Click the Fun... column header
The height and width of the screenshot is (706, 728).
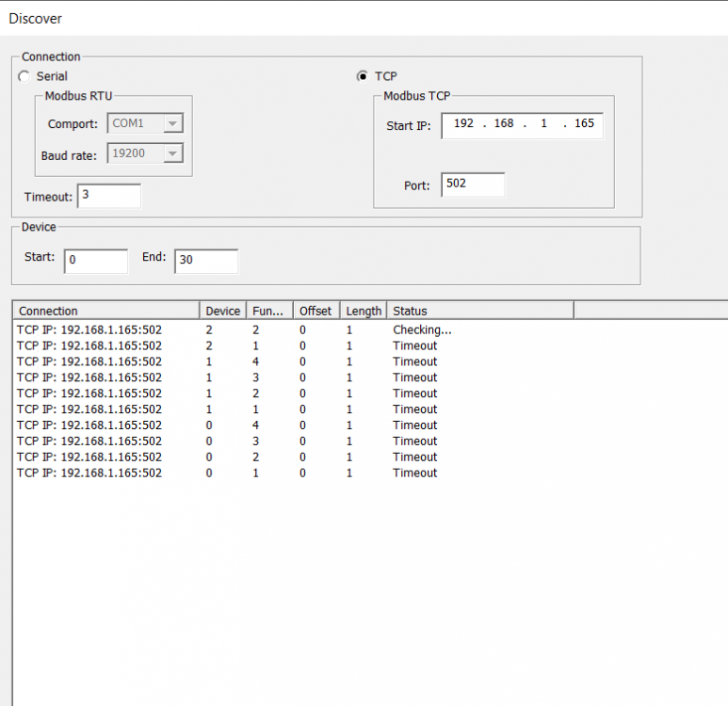click(x=268, y=311)
